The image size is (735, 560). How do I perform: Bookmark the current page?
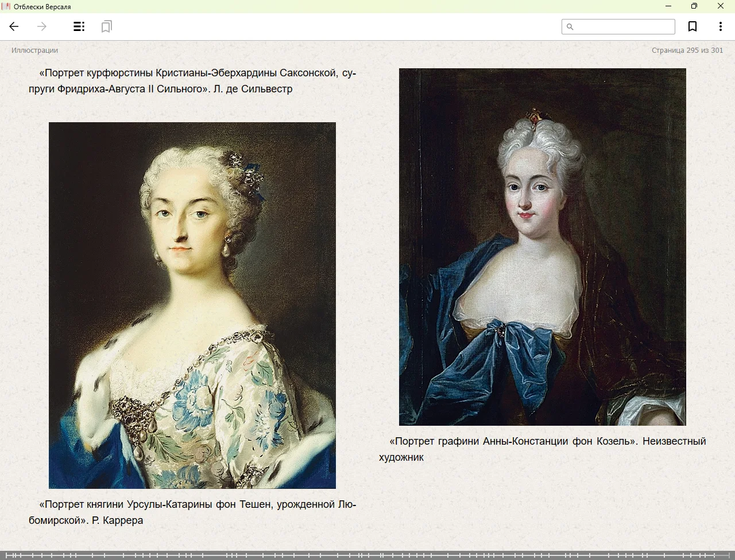693,26
